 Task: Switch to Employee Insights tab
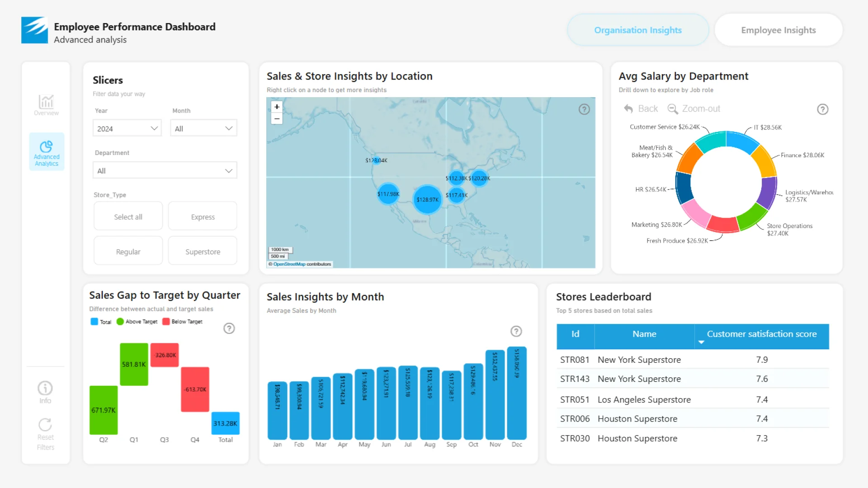pos(778,30)
